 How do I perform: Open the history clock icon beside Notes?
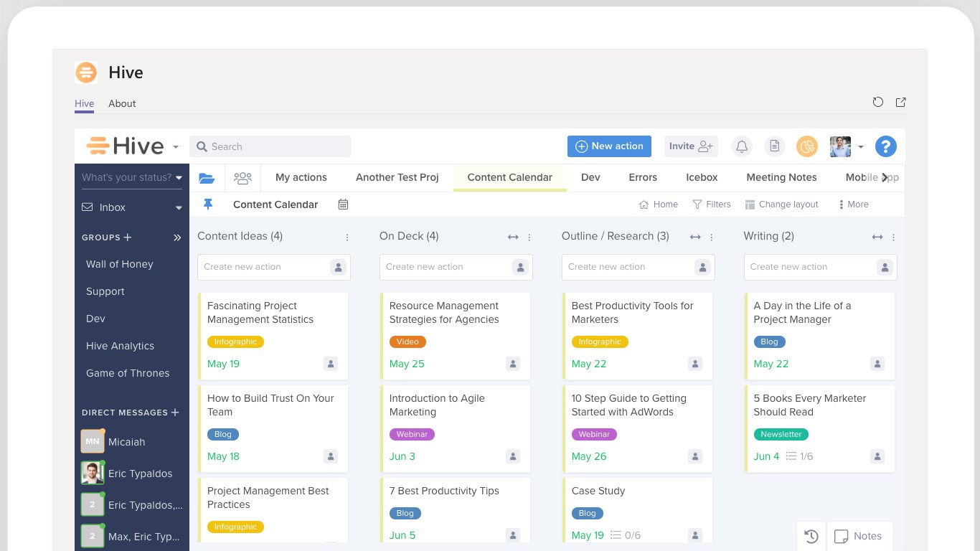click(811, 536)
